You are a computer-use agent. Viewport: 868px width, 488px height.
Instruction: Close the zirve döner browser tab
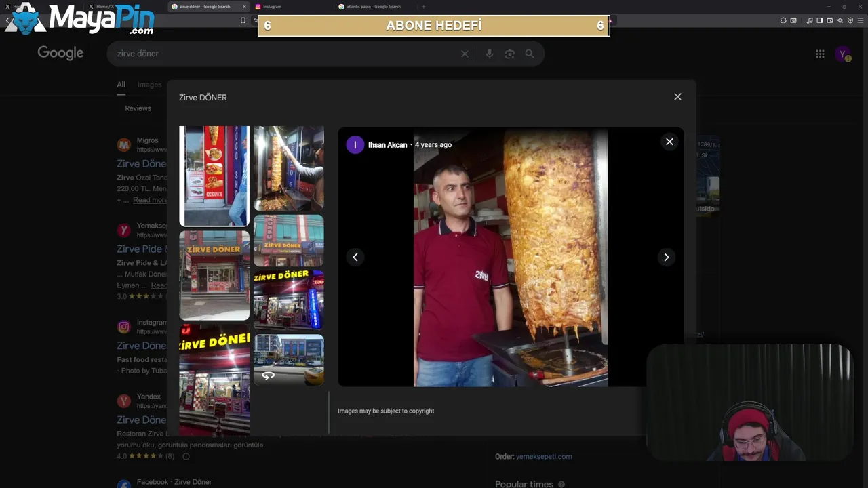tap(244, 7)
